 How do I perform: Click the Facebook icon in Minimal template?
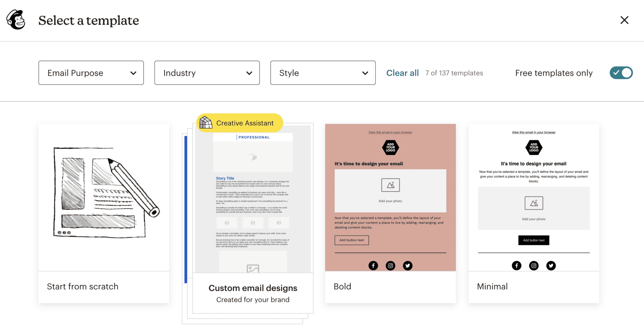click(517, 266)
